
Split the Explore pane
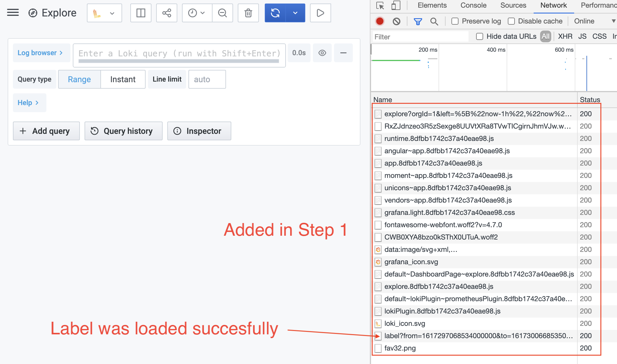point(141,13)
